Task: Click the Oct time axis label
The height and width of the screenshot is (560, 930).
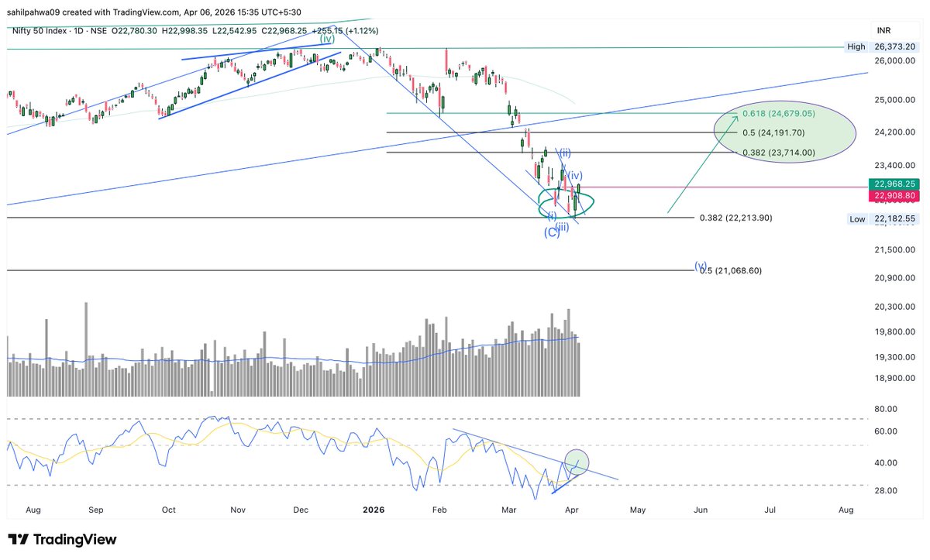Action: point(168,510)
